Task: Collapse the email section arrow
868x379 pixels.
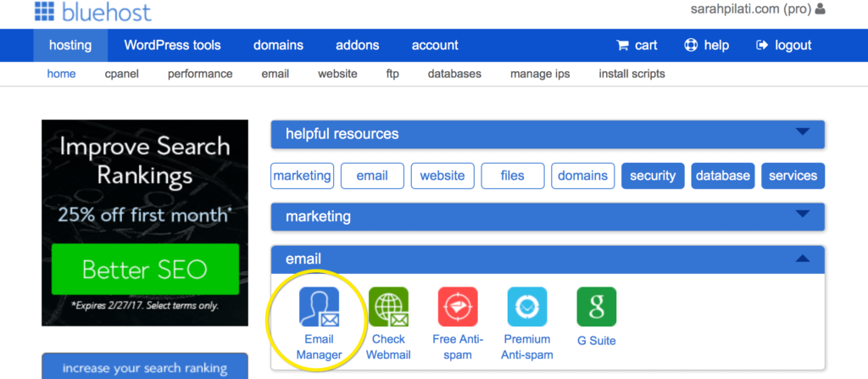Action: point(802,259)
